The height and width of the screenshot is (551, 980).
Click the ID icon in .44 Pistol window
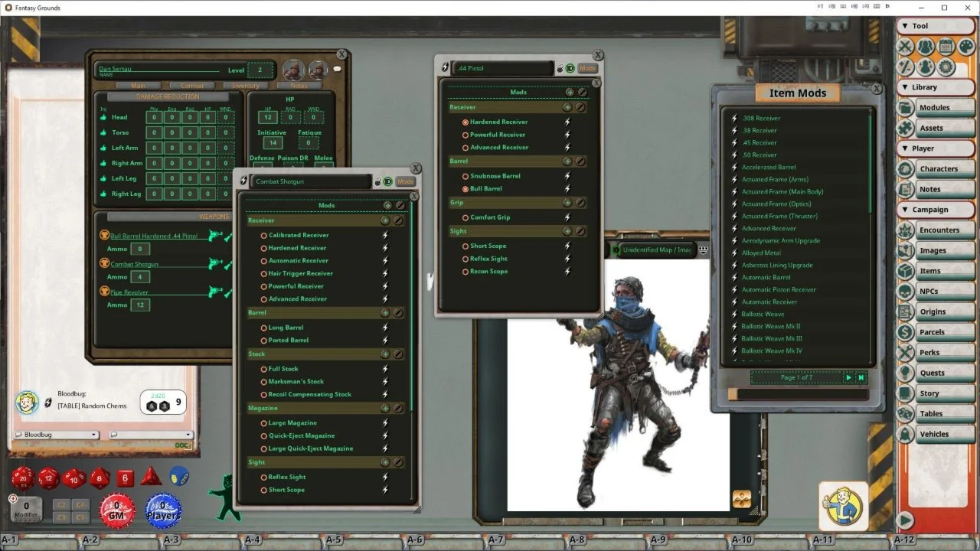click(x=570, y=68)
